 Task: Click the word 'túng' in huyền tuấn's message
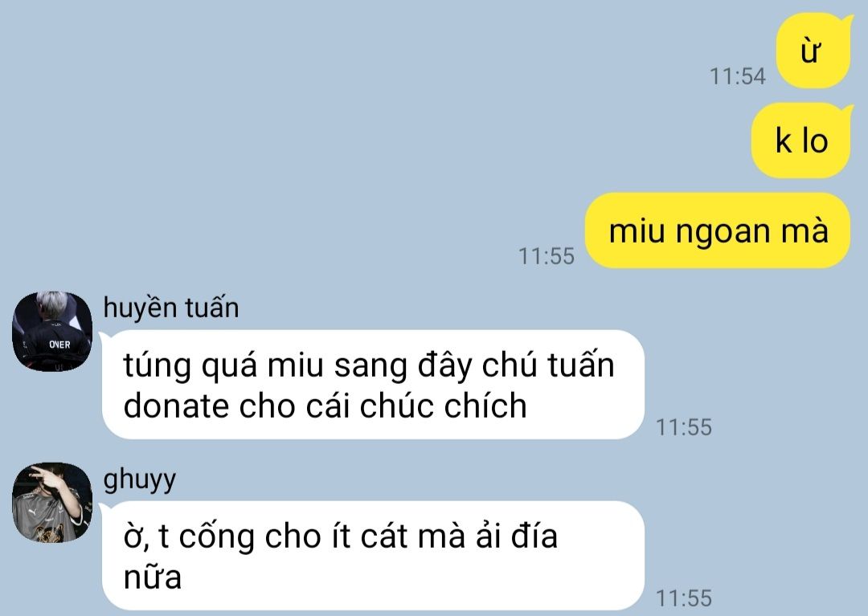coord(158,366)
